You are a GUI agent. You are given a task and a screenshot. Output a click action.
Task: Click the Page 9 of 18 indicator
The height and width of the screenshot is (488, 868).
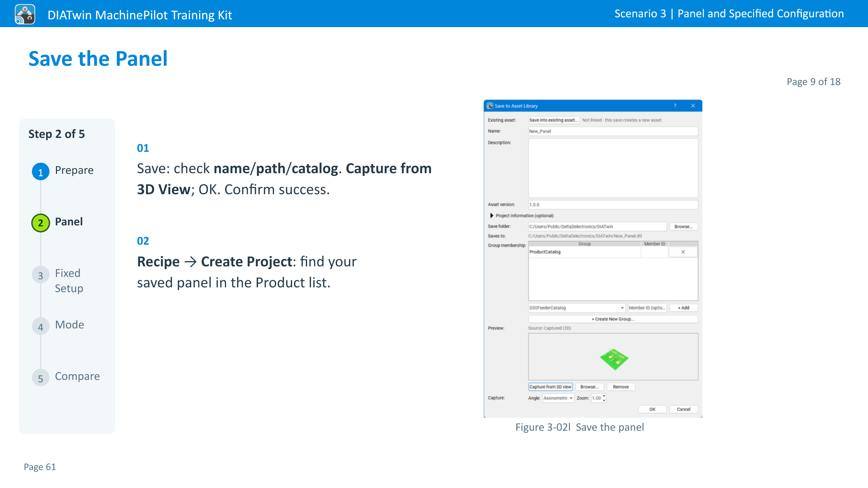(x=813, y=82)
